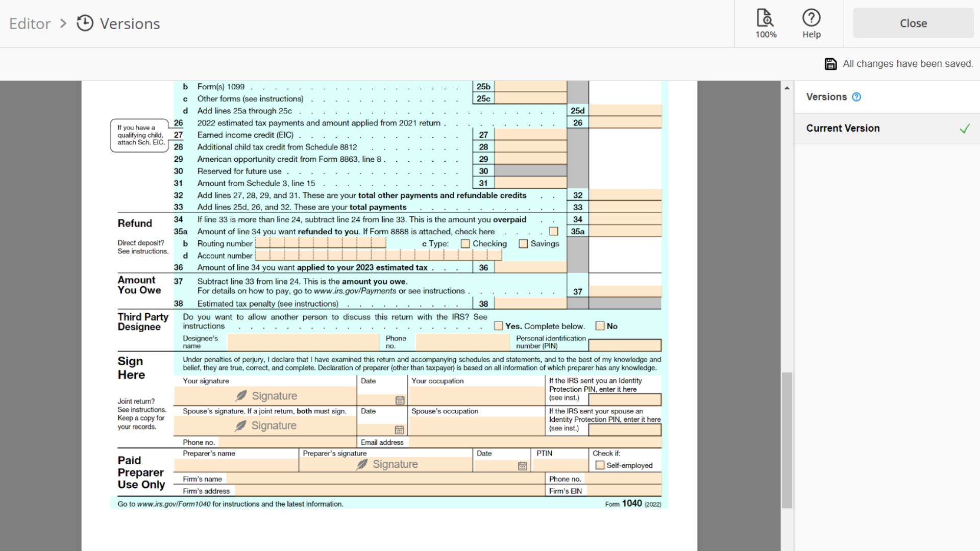The width and height of the screenshot is (980, 551).
Task: Click the Versions info question icon
Action: click(856, 97)
